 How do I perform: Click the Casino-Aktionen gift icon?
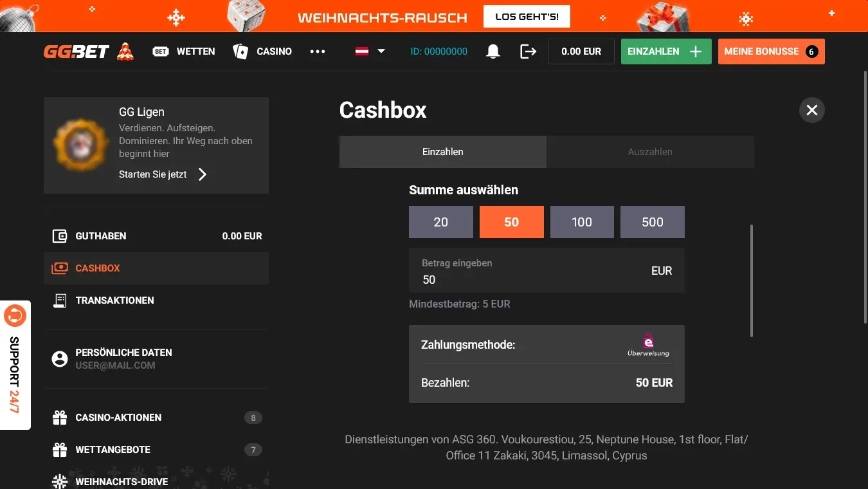[x=59, y=417]
